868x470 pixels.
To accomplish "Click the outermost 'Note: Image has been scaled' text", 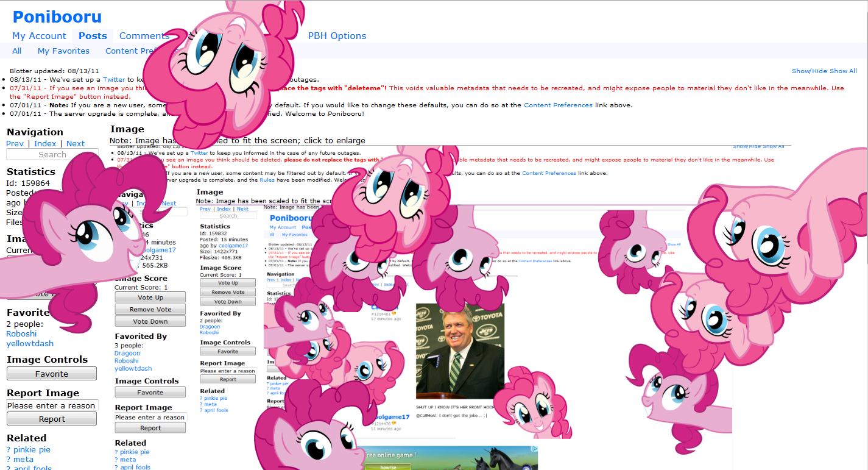I will tap(238, 141).
